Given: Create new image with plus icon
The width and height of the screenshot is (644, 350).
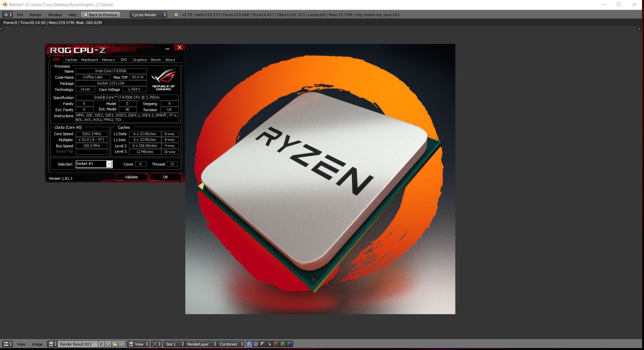Looking at the screenshot, I should click(x=108, y=344).
